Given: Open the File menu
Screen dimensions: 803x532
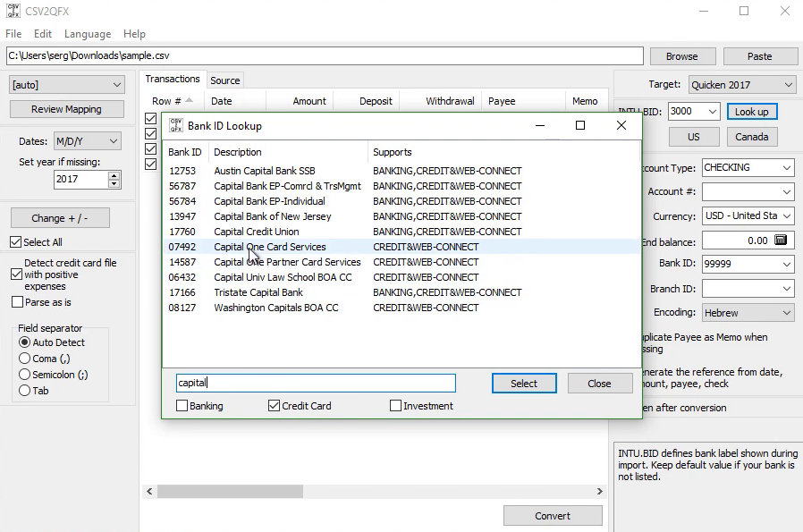Looking at the screenshot, I should [x=13, y=34].
